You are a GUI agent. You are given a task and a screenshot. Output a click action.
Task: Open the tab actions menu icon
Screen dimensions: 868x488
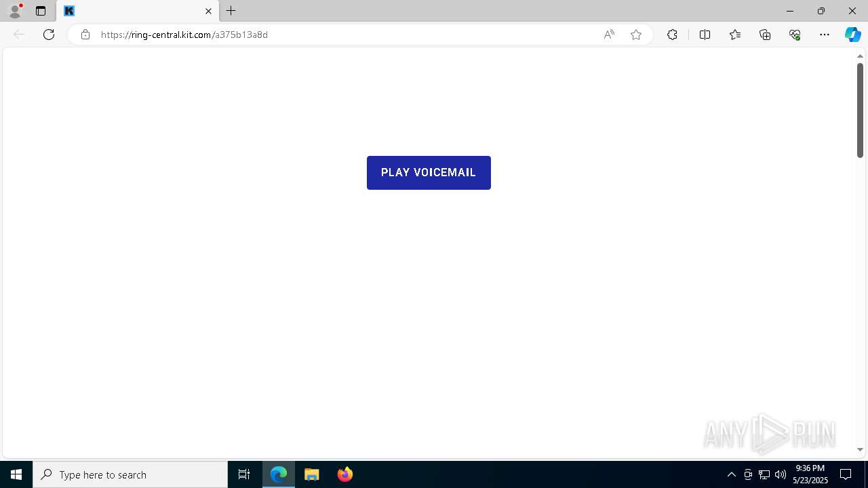coord(41,11)
